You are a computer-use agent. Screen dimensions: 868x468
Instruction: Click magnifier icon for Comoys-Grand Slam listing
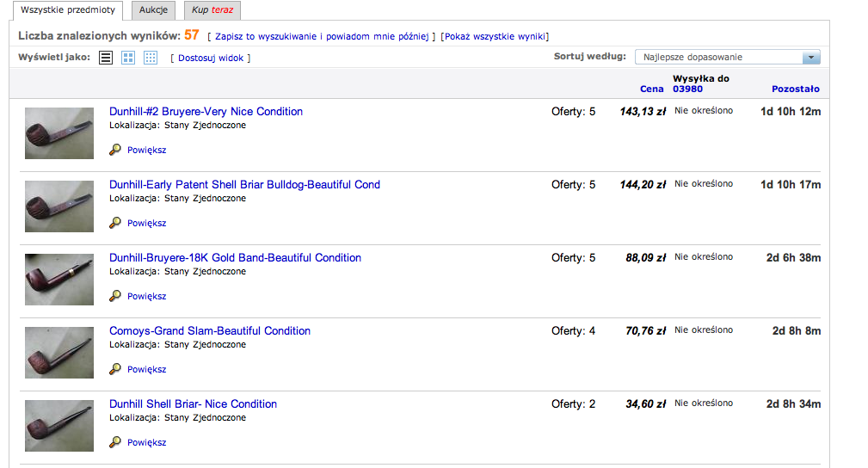pyautogui.click(x=115, y=369)
